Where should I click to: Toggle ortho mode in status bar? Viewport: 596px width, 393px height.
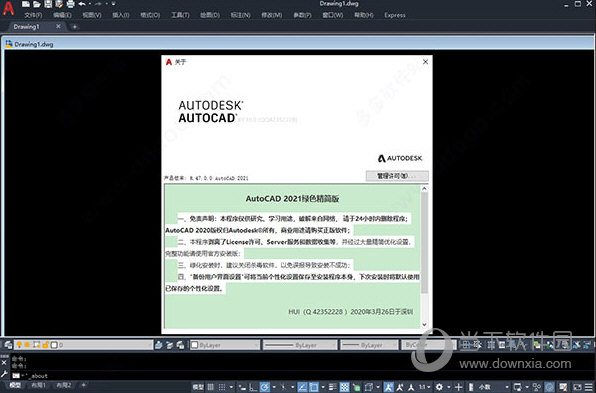[x=253, y=387]
